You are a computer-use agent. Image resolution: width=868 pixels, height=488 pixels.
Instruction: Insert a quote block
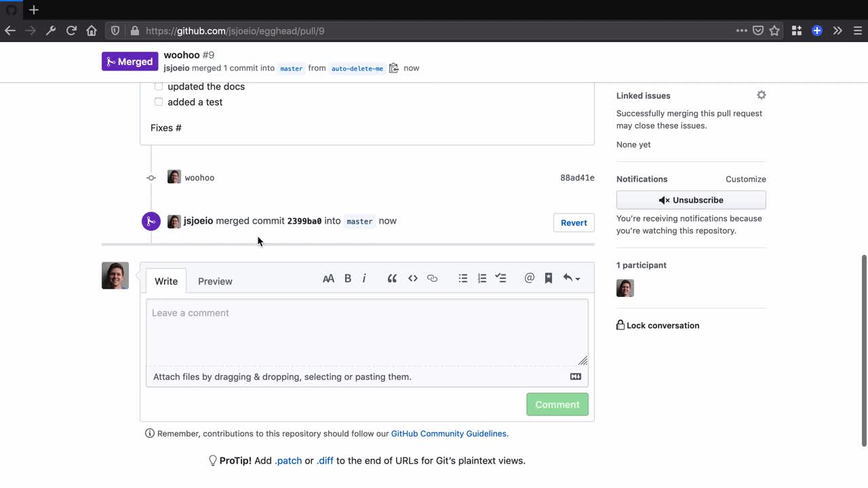pos(392,278)
